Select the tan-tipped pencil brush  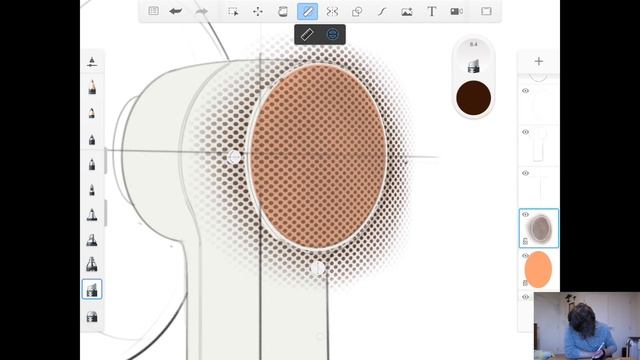(92, 87)
